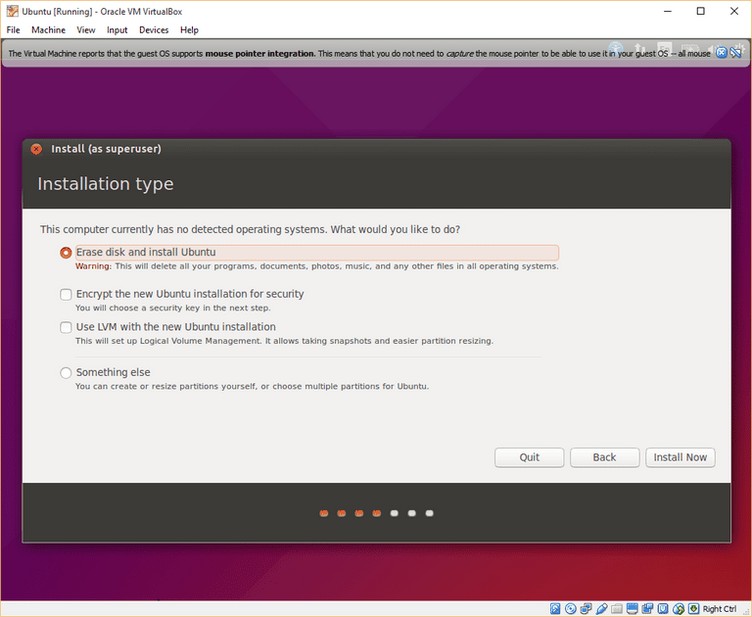
Task: Open the Devices menu
Action: [153, 30]
